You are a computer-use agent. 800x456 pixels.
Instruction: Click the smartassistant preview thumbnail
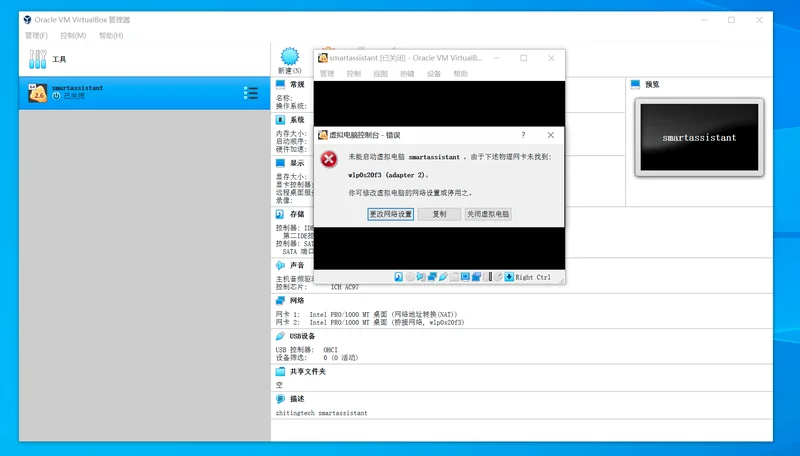pos(699,137)
